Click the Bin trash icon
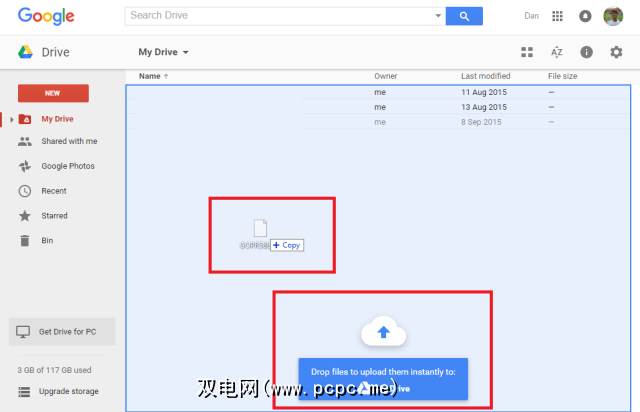Image resolution: width=640 pixels, height=412 pixels. click(24, 241)
